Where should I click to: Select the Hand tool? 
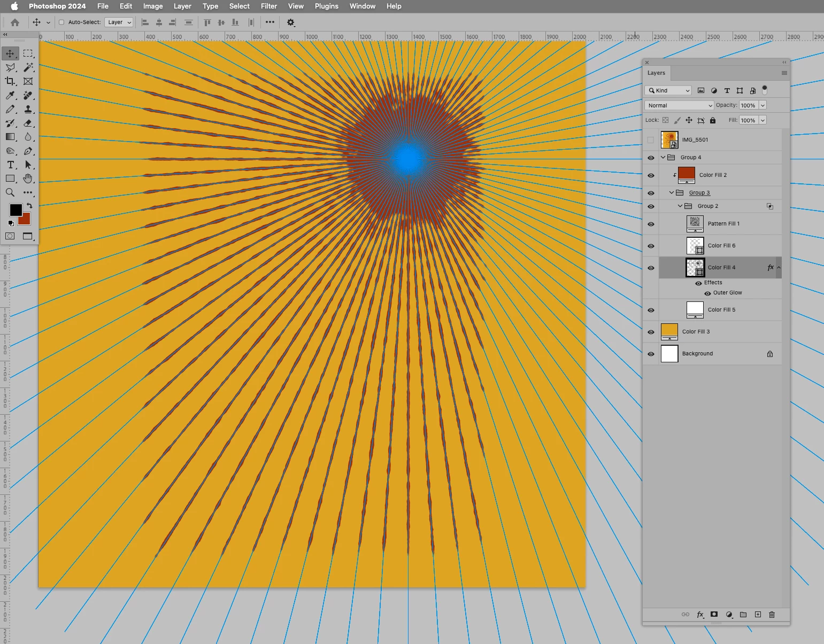point(28,179)
